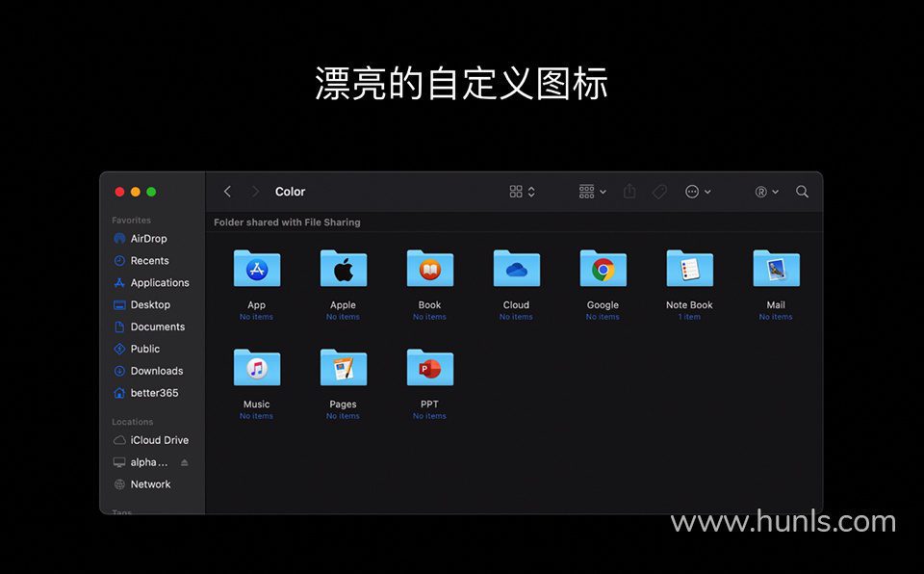
Task: Click the Favorites sidebar heading
Action: click(x=132, y=220)
